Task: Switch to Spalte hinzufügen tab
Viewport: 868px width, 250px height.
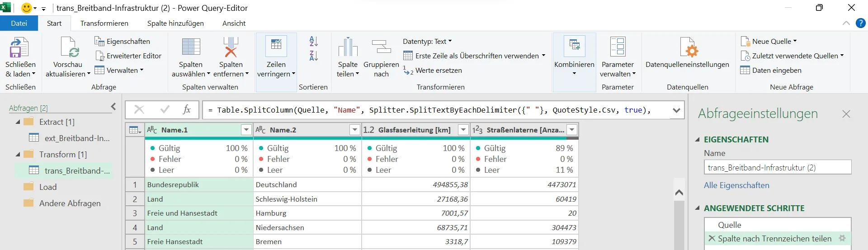Action: pyautogui.click(x=175, y=23)
